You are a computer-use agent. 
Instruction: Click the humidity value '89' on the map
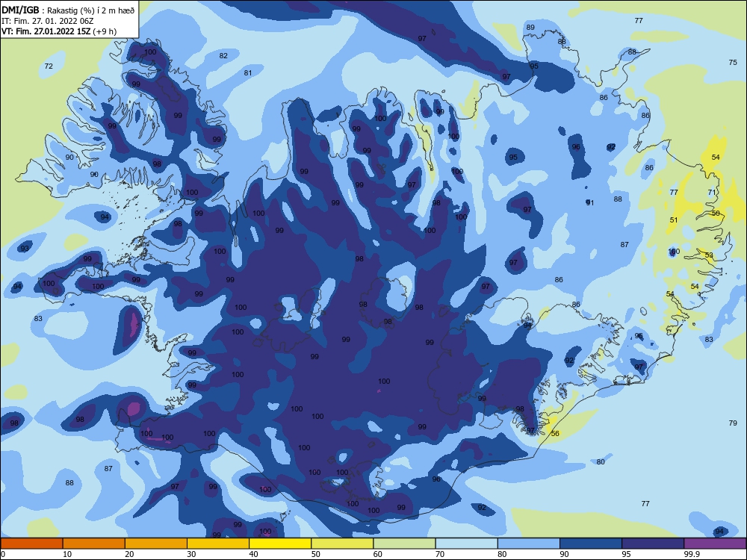point(530,28)
